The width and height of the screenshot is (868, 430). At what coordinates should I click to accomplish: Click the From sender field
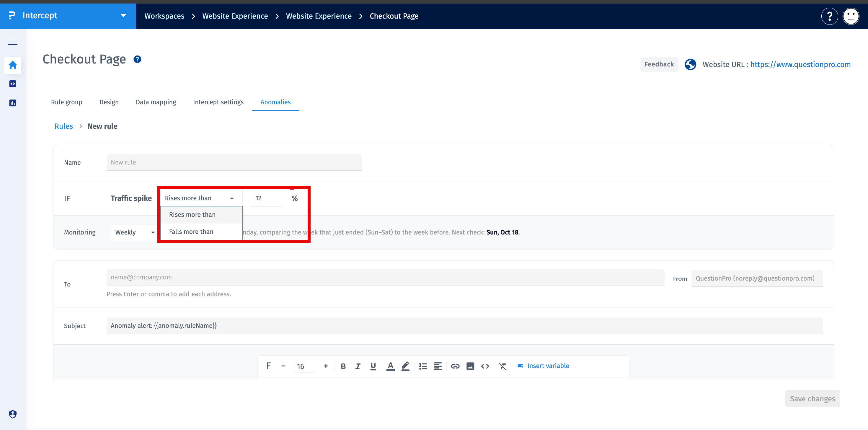757,278
